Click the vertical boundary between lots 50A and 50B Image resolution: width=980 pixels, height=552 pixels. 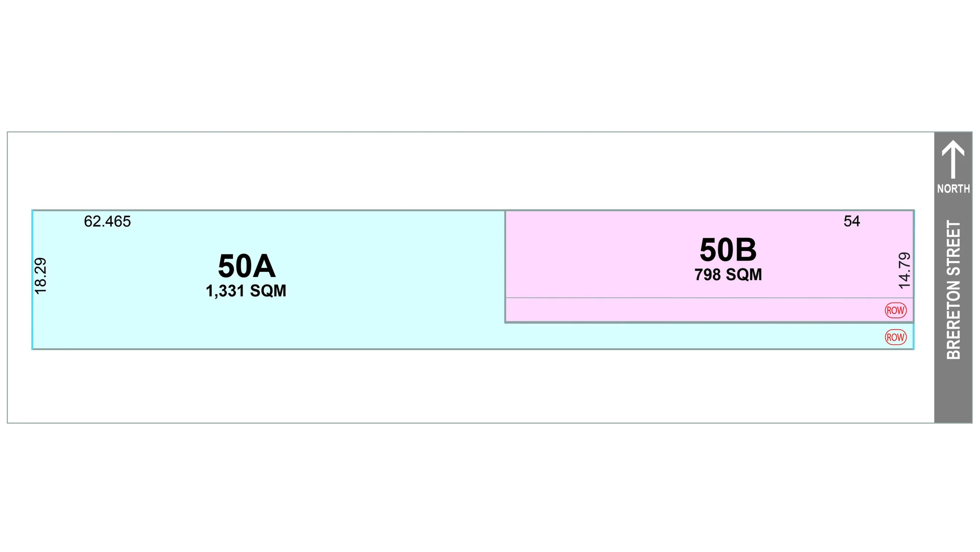coord(505,266)
